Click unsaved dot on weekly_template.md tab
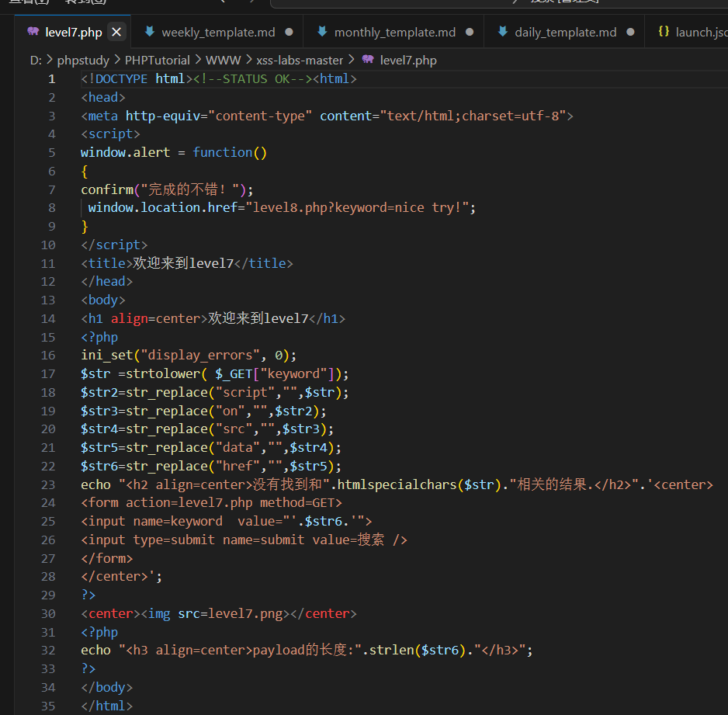Viewport: 728px width, 715px height. click(x=289, y=32)
